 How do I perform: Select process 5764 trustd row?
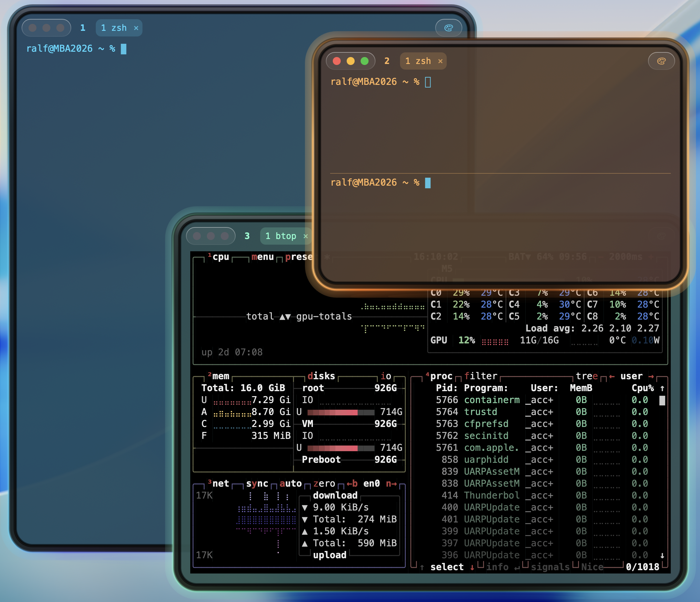(542, 412)
